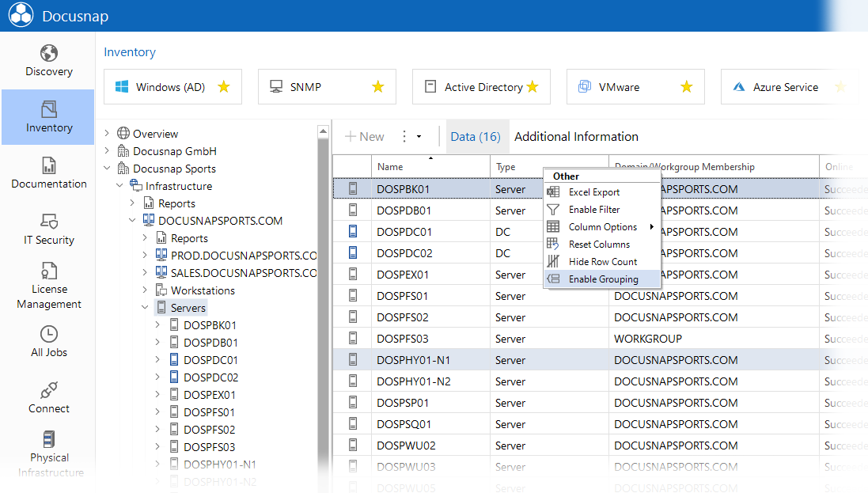
Task: Click the Inventory heading link
Action: (x=130, y=52)
